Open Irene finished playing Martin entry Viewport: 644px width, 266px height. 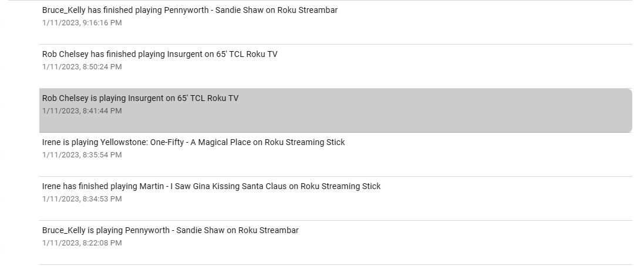211,186
